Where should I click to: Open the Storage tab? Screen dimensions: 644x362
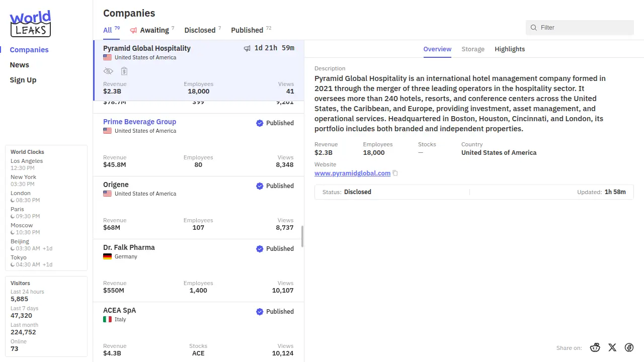pyautogui.click(x=473, y=49)
